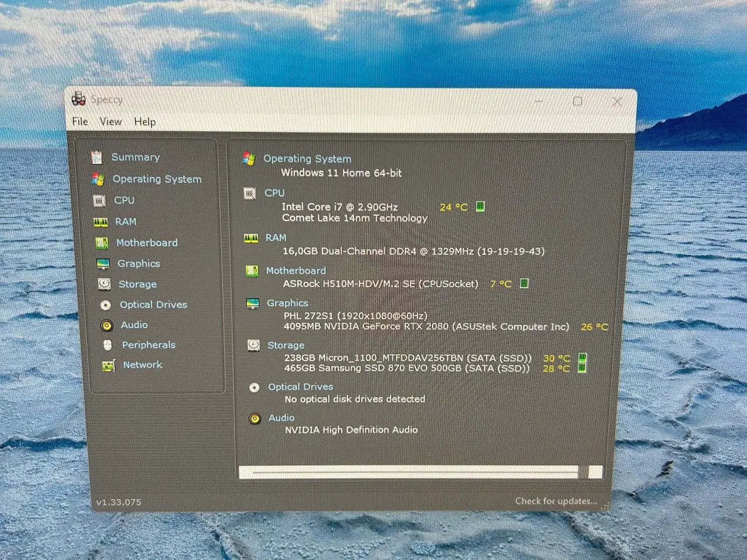This screenshot has width=747, height=560.
Task: Open the Operating System section heading link
Action: (307, 159)
